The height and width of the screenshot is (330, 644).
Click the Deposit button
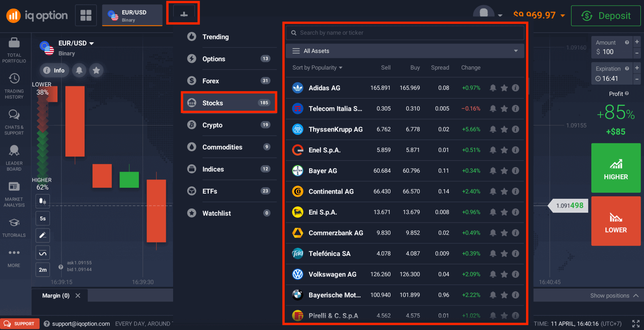pos(606,16)
